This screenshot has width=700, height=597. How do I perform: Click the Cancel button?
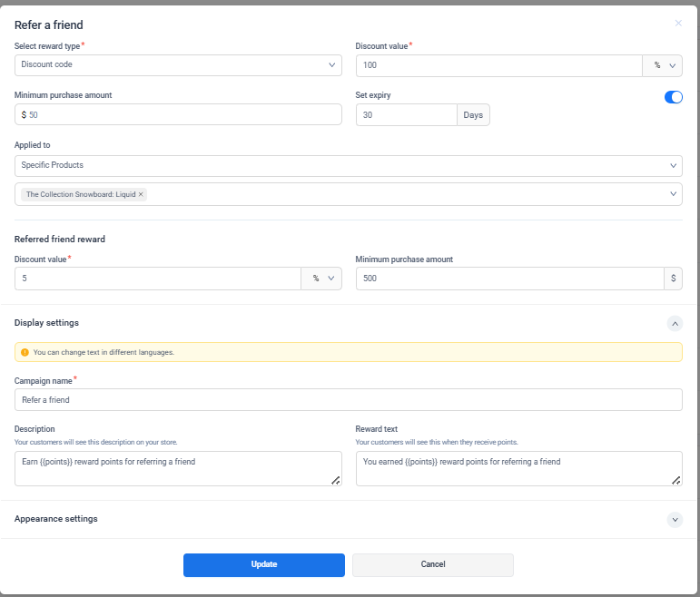point(432,564)
